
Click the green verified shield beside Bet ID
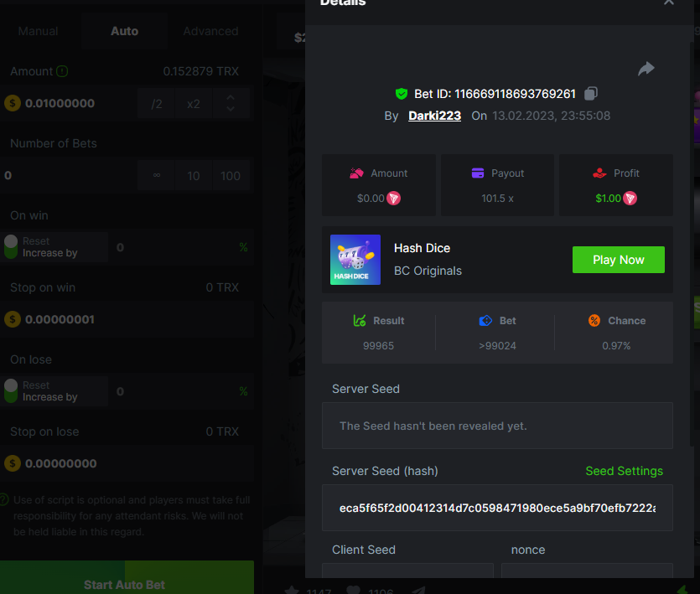click(x=401, y=94)
